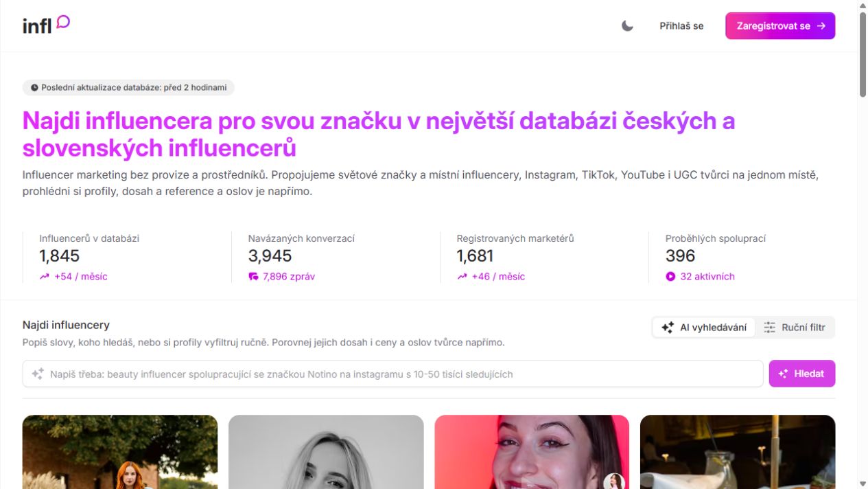This screenshot has height=489, width=868.
Task: Click the 3,945 conversations value
Action: (270, 256)
